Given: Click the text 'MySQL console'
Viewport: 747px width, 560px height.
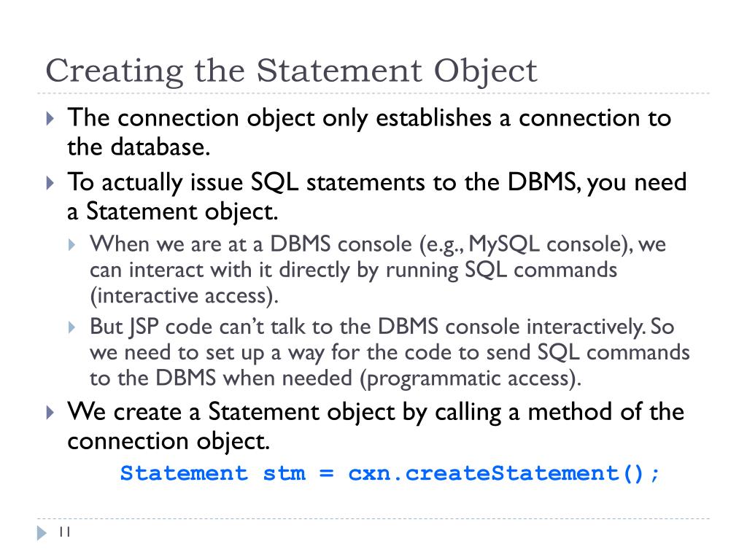Looking at the screenshot, I should pos(544,244).
